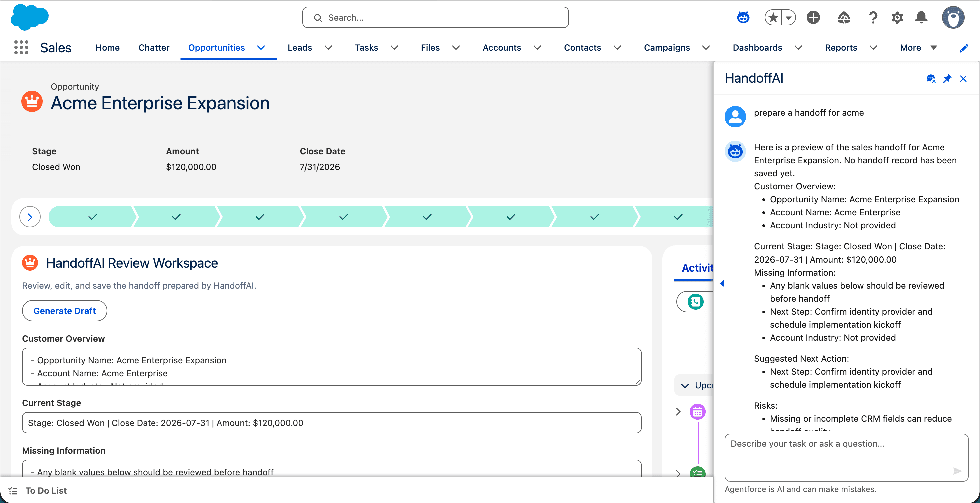Screen dimensions: 980x503
Task: Click last visible sales path stage
Action: pos(675,217)
